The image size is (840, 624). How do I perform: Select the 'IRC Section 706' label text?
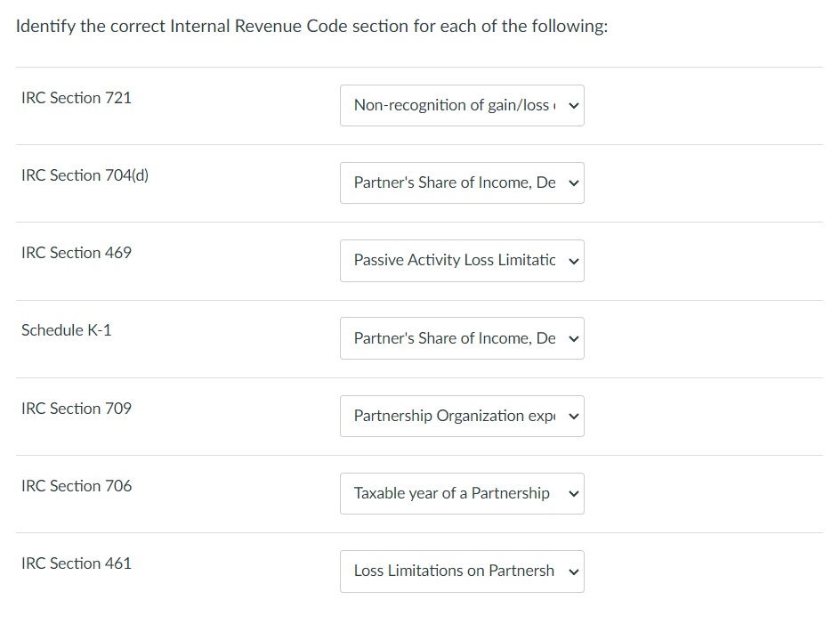point(77,486)
